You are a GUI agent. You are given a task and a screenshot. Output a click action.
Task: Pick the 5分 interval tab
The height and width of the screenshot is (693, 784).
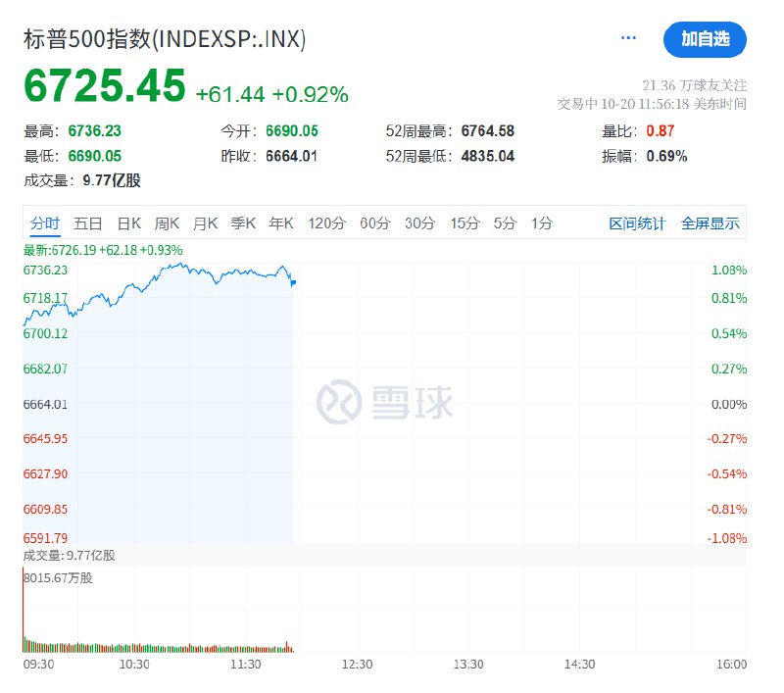click(505, 223)
